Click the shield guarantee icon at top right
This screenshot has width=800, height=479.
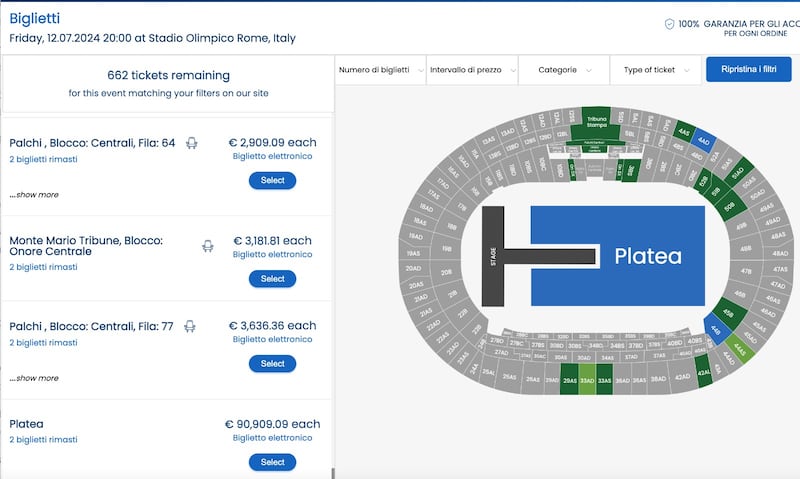pyautogui.click(x=669, y=24)
